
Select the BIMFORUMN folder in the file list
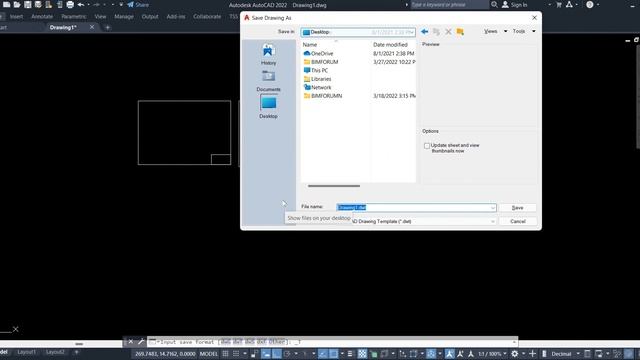point(323,96)
